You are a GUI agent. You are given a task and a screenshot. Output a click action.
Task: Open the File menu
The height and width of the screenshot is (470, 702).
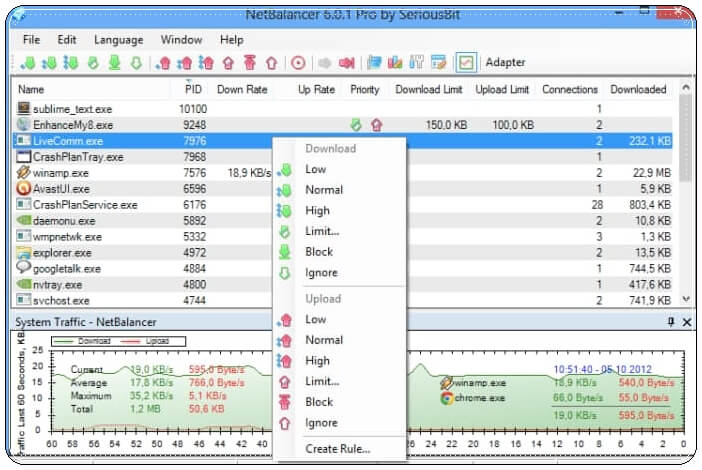click(31, 40)
